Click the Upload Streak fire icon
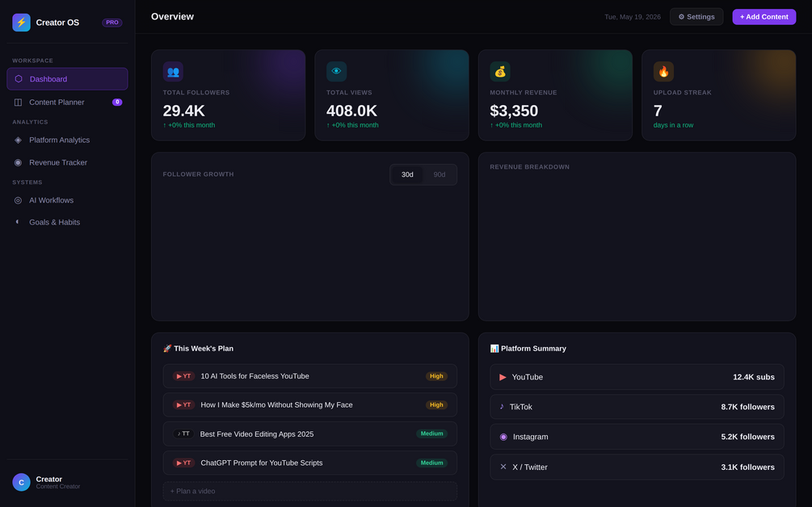This screenshot has width=812, height=507. tap(663, 71)
